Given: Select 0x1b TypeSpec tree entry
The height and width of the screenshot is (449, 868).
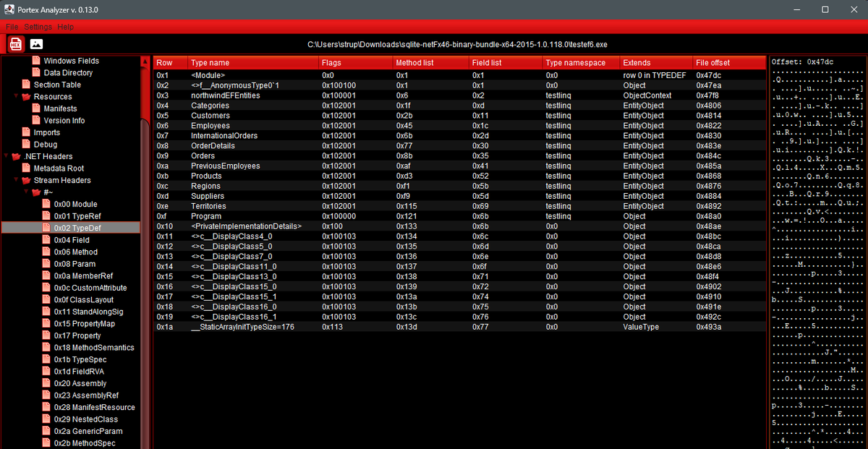Looking at the screenshot, I should coord(80,359).
